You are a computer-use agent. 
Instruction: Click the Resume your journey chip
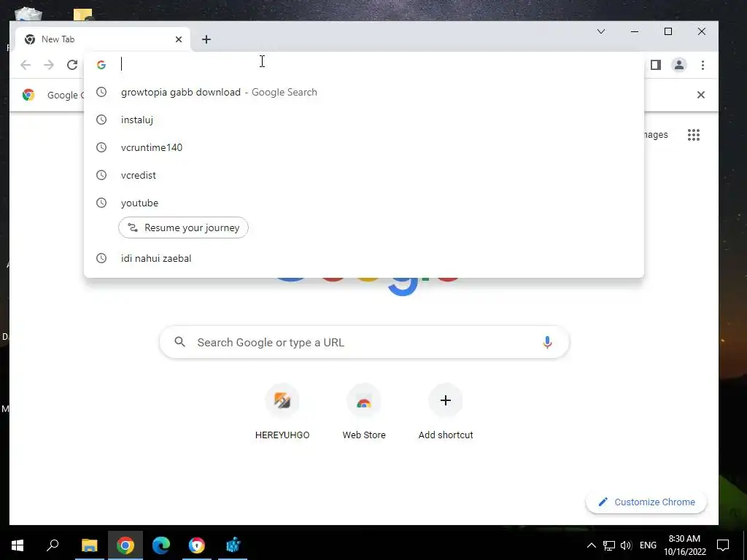pos(183,227)
